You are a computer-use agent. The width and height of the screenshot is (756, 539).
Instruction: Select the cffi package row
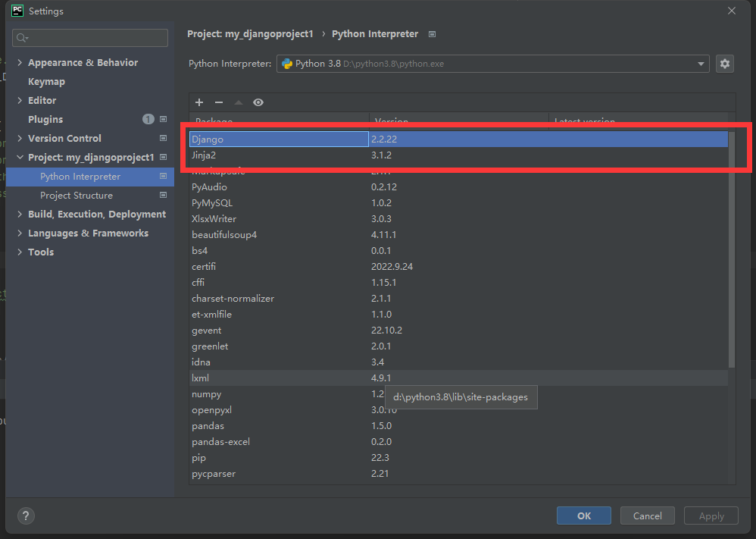point(458,282)
